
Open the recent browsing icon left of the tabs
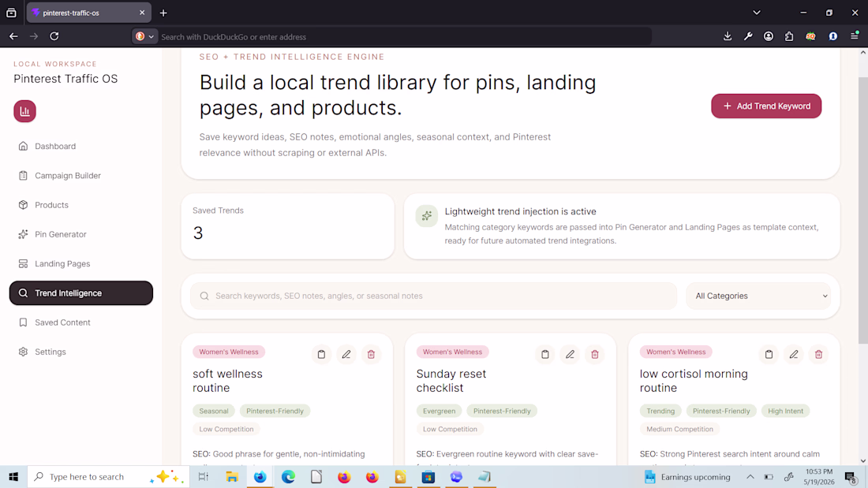11,13
